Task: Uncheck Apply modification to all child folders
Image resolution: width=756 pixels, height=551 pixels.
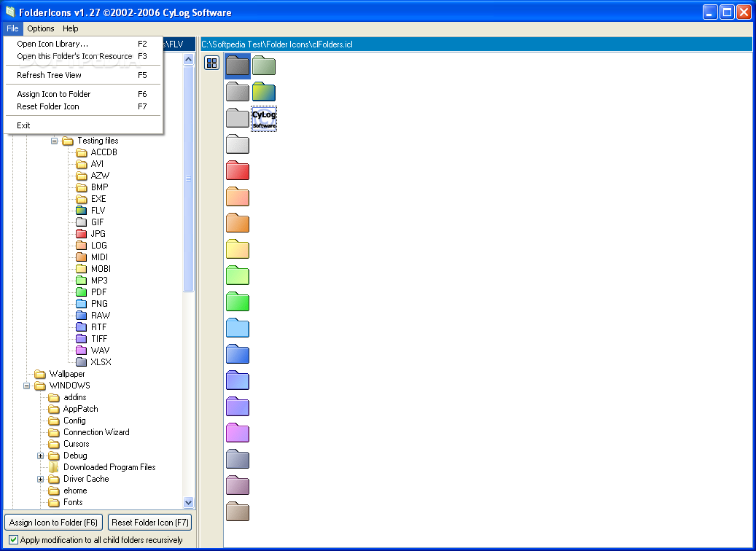Action: click(14, 540)
